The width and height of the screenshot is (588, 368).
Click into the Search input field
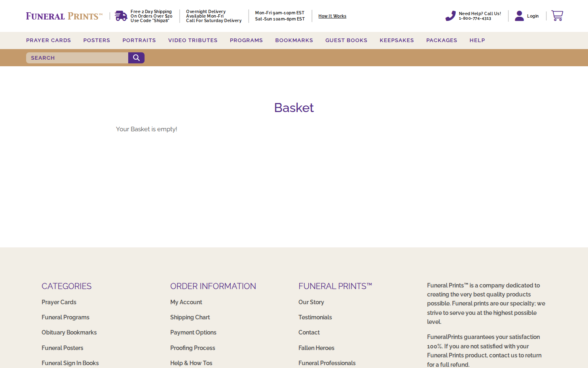point(77,58)
